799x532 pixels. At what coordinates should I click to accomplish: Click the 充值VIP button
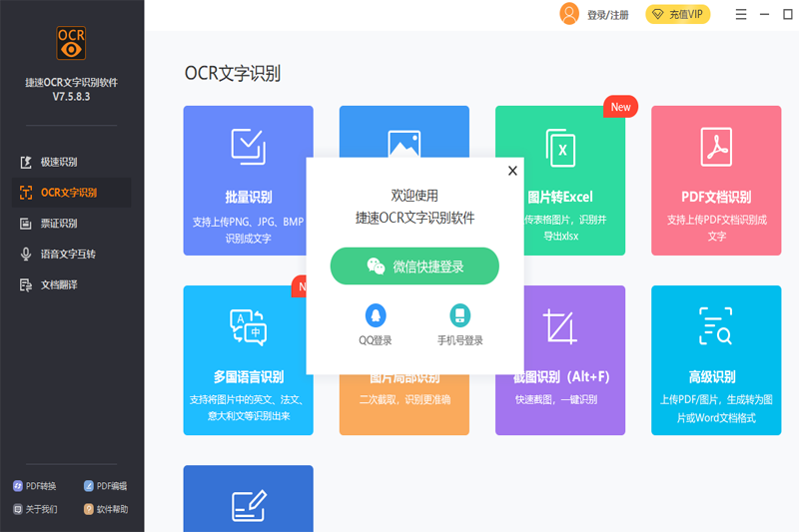(676, 15)
